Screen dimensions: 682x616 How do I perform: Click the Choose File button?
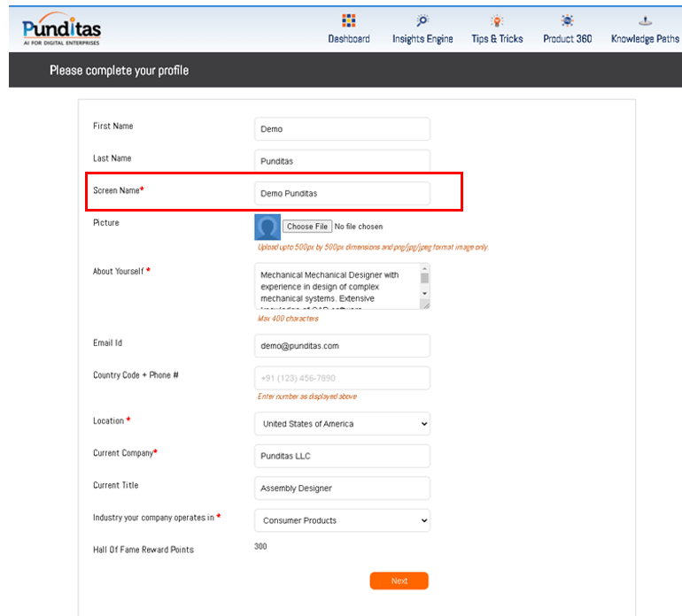(x=307, y=227)
